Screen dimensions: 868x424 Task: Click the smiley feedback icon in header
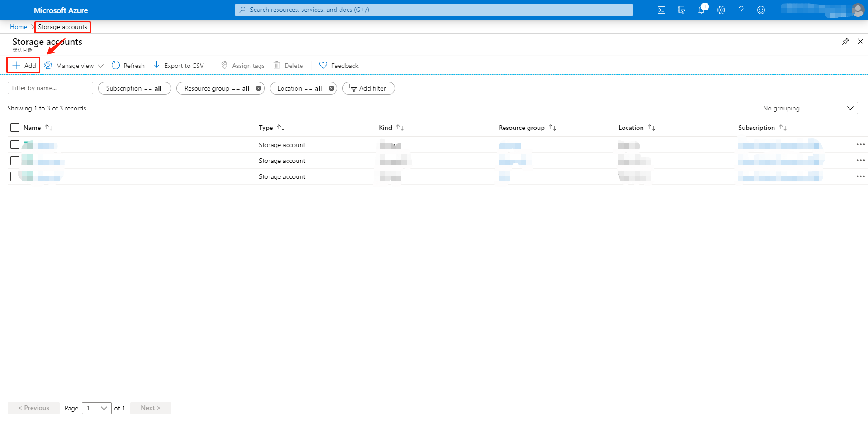coord(761,10)
